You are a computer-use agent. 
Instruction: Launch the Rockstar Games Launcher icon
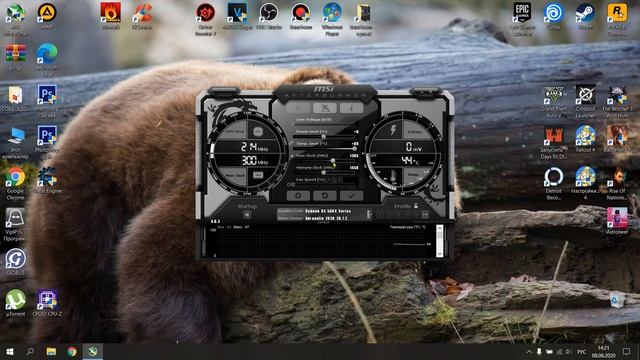click(617, 13)
